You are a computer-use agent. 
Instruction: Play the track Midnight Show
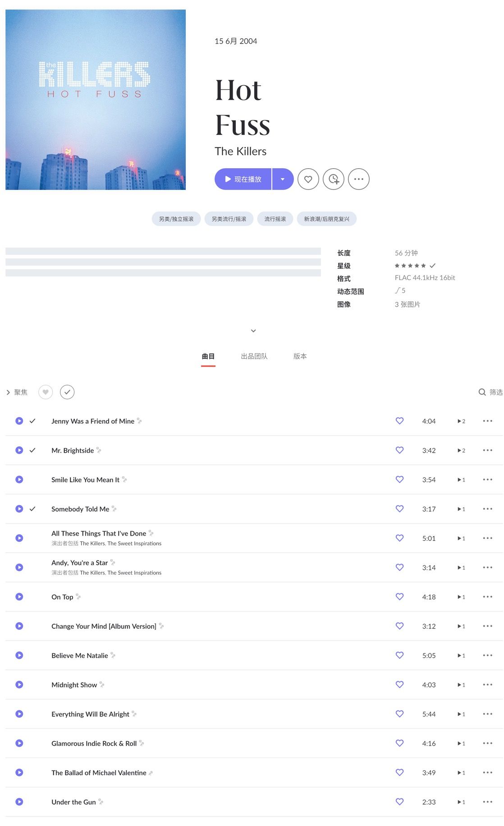pos(19,684)
